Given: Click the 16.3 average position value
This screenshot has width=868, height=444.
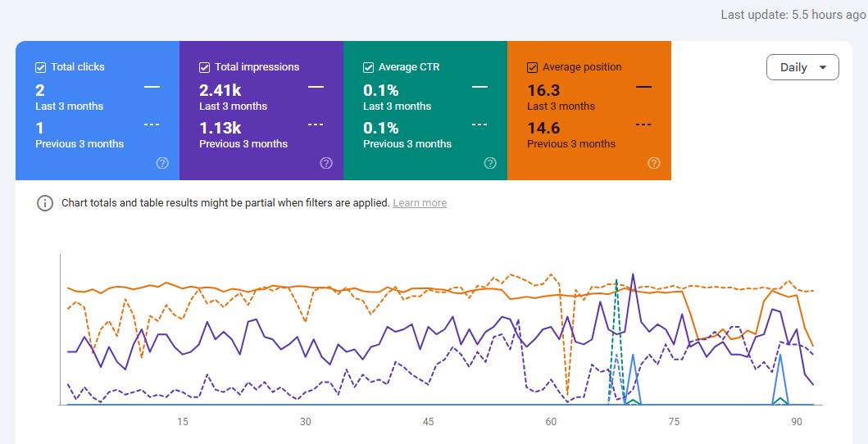Looking at the screenshot, I should [543, 90].
